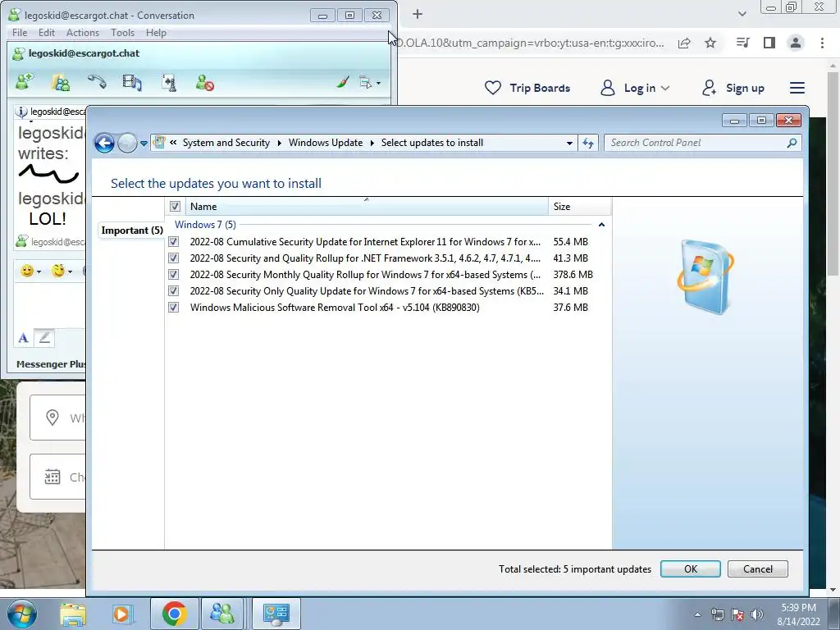Launch Windows Media Player from taskbar
The image size is (840, 630).
[x=121, y=614]
